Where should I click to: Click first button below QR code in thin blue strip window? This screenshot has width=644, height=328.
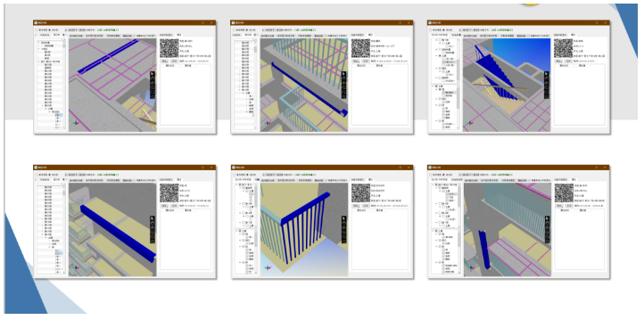coord(165,61)
